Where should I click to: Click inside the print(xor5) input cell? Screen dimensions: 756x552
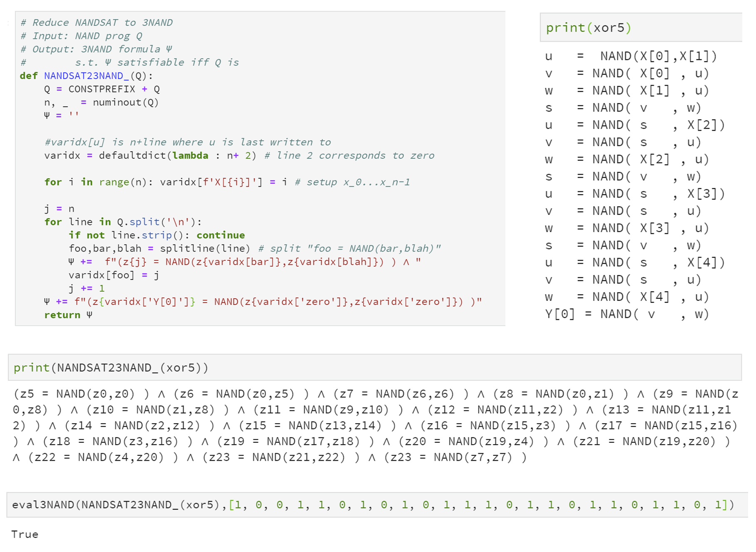641,27
